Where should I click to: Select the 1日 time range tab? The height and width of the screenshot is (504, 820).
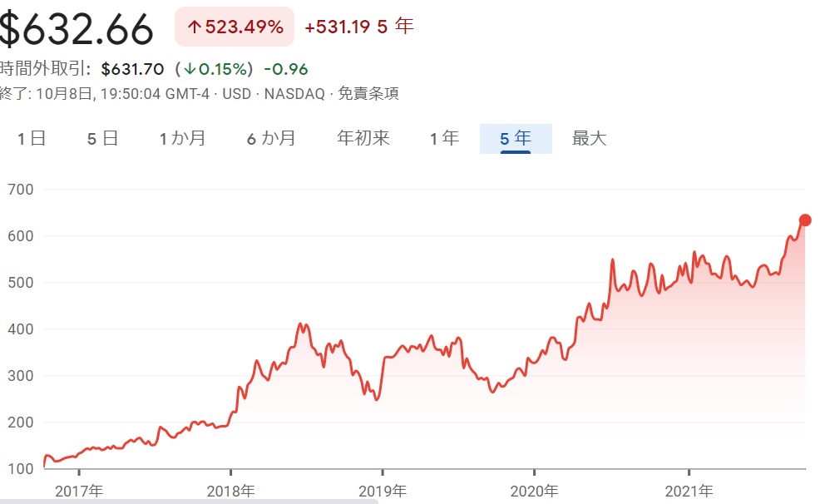pyautogui.click(x=32, y=139)
